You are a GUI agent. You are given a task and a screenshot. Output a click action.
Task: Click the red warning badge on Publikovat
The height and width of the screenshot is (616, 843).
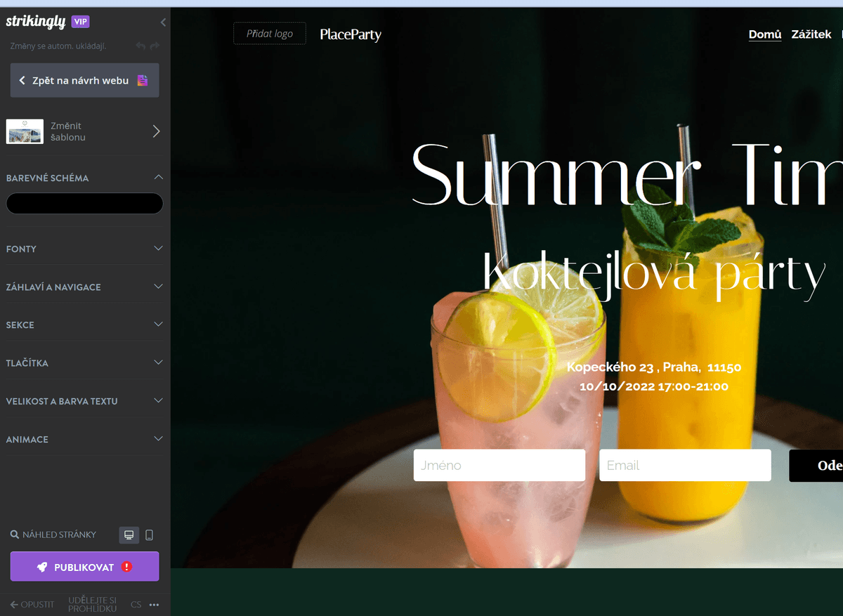click(126, 567)
